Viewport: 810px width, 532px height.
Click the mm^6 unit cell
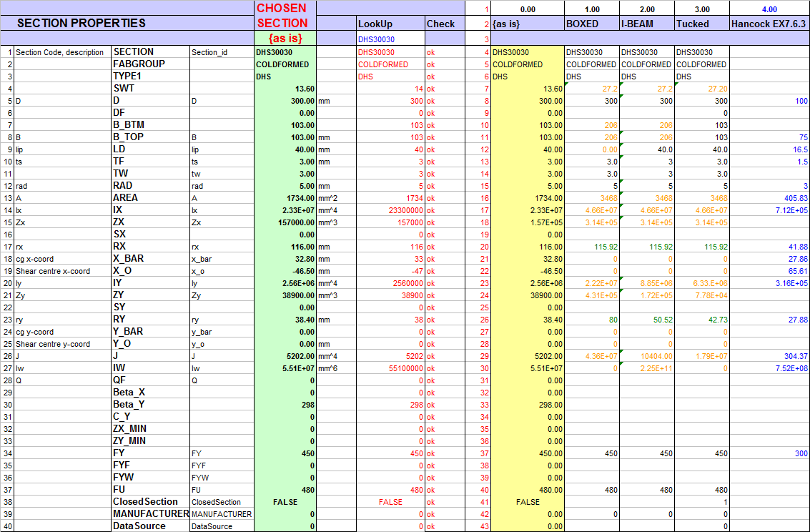(336, 368)
